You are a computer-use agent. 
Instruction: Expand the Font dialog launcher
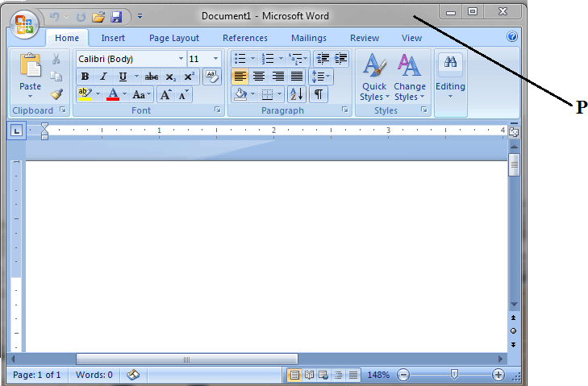click(x=218, y=110)
